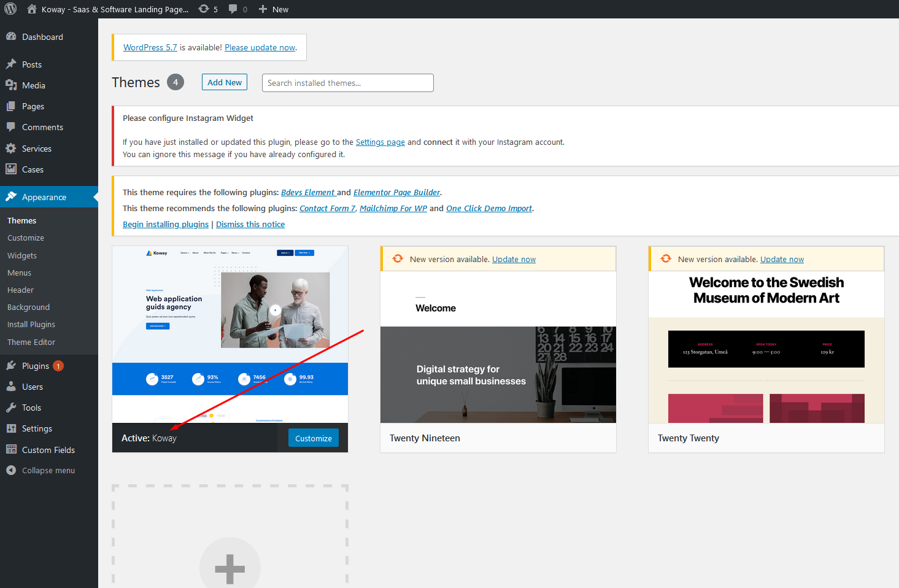
Task: Select the Twenty Twenty theme screenshot
Action: click(766, 347)
